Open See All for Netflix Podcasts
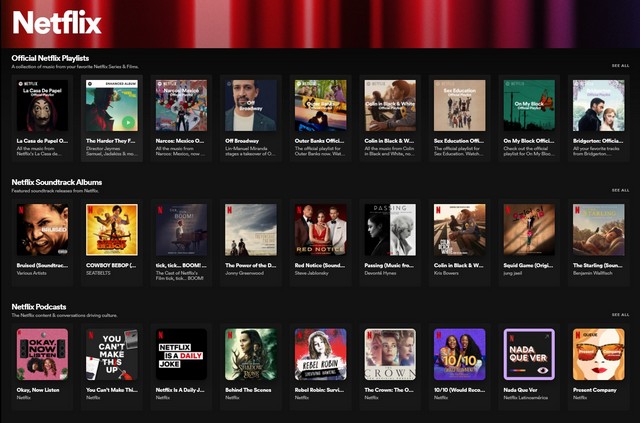 620,315
